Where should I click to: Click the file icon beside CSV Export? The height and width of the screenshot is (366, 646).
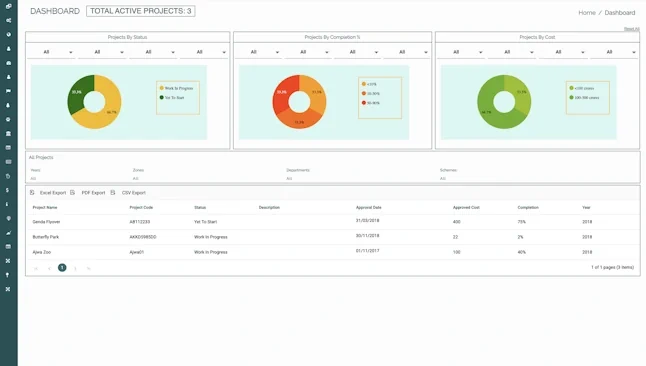[x=113, y=192]
